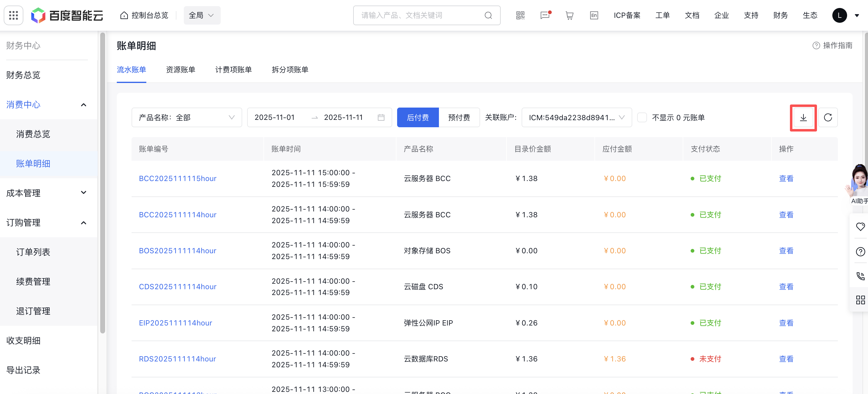868x394 pixels.
Task: Open bill BCC2025111115hour link
Action: point(178,179)
